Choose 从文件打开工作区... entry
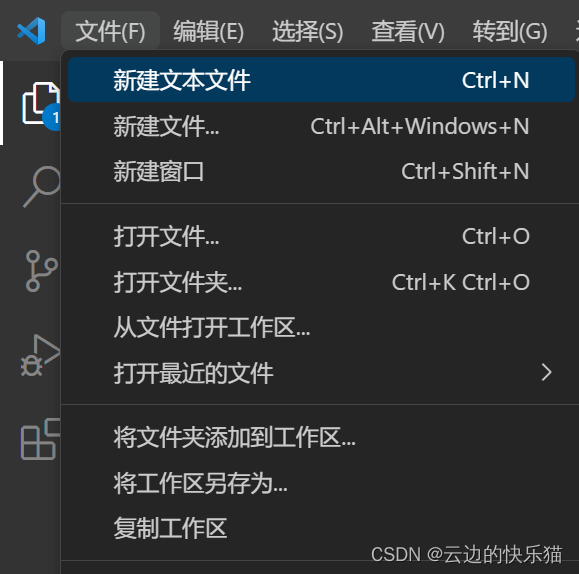This screenshot has width=579, height=574. coord(321,327)
